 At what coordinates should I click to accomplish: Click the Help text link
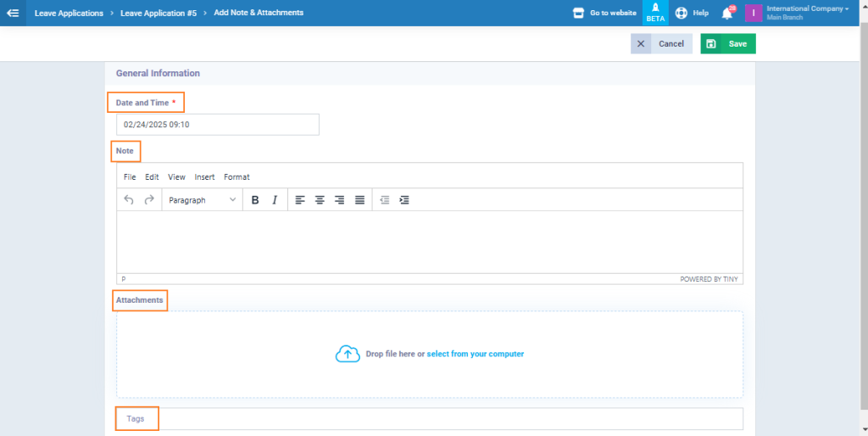tap(700, 13)
